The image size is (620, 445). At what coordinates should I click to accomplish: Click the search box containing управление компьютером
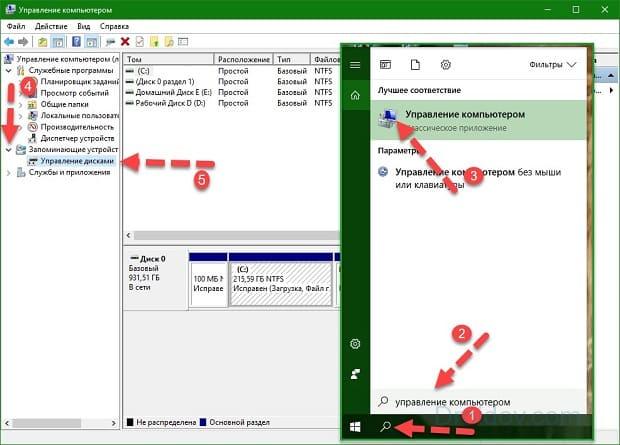point(478,402)
